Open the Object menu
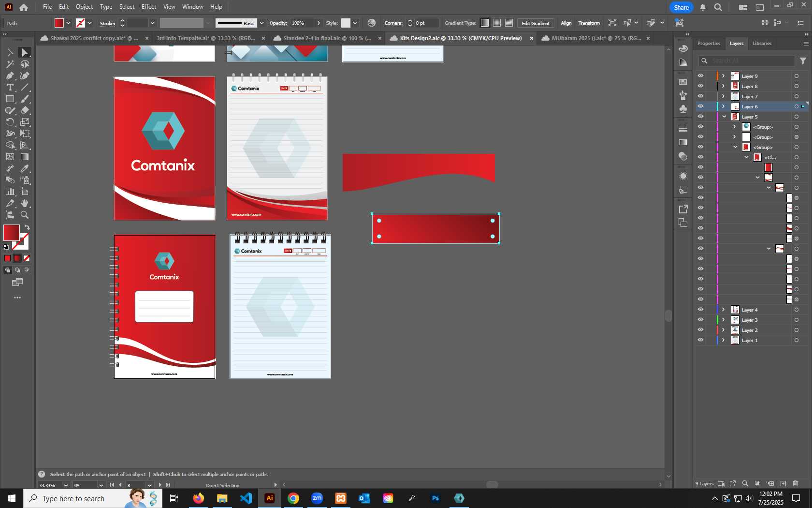This screenshot has height=508, width=812. pos(84,7)
